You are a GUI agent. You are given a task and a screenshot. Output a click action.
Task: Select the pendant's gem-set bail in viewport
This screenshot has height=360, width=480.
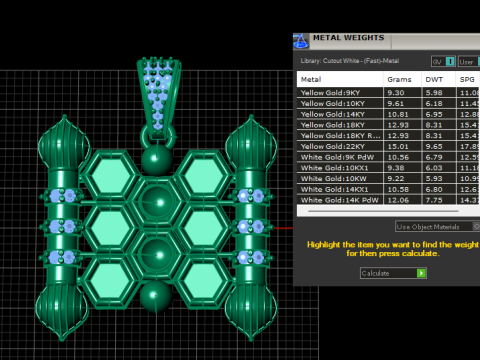(x=159, y=98)
